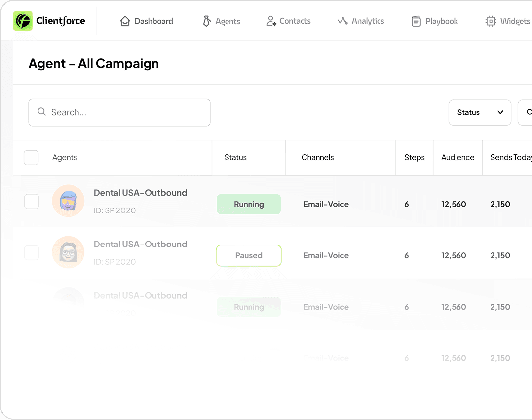Viewport: 532px width, 420px height.
Task: Click the Agents tie icon
Action: pos(206,21)
